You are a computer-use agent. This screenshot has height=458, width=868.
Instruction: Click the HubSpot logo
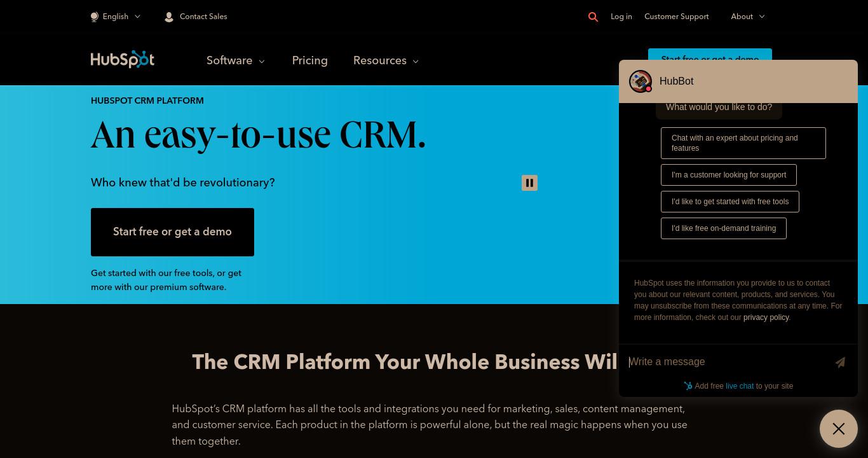coord(123,60)
